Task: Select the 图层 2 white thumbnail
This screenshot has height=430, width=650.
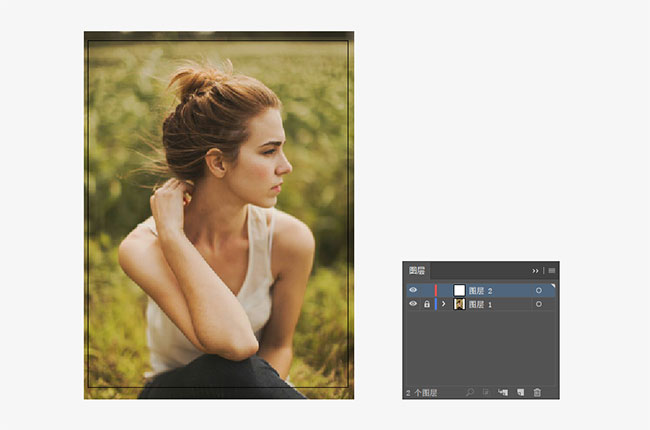Action: pos(459,290)
